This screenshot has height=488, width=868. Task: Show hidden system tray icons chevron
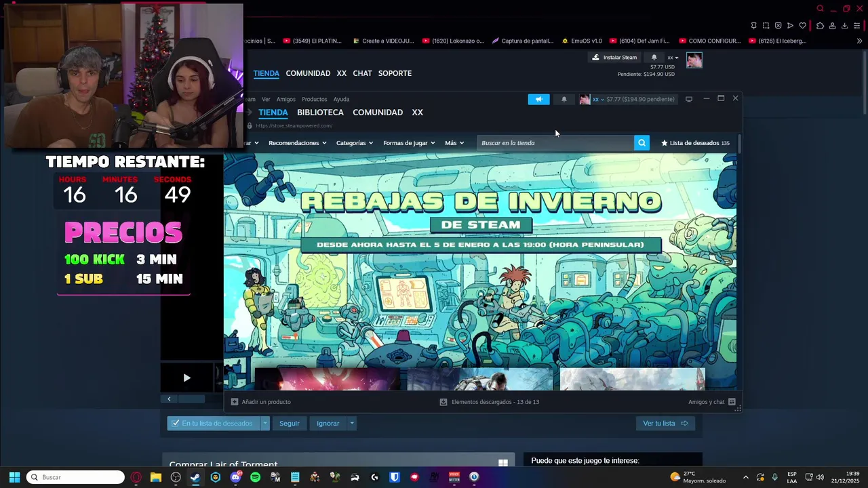tap(746, 477)
